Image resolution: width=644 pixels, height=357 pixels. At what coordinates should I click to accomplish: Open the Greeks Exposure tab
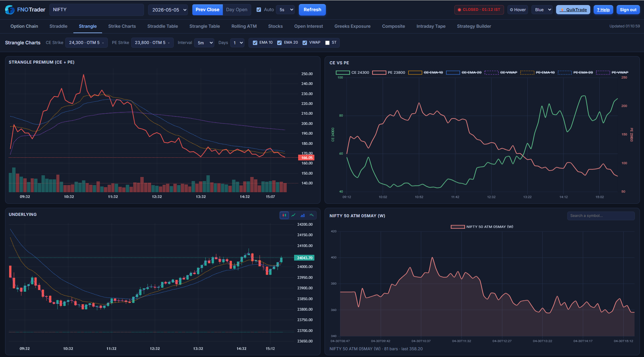pyautogui.click(x=352, y=26)
